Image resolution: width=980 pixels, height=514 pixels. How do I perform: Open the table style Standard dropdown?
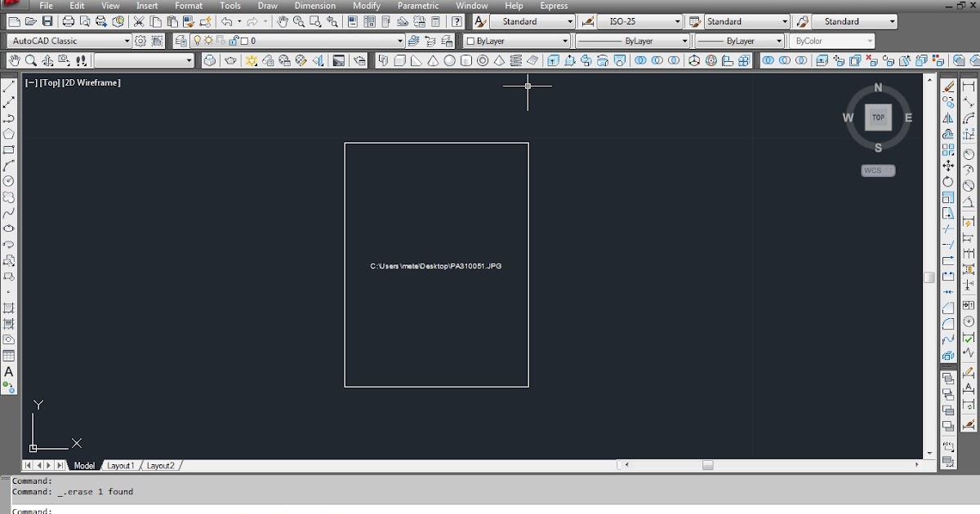747,21
